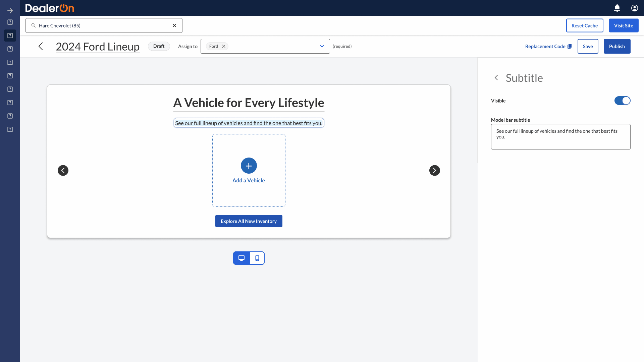This screenshot has width=644, height=362.
Task: Click the plus icon to add vehicle
Action: [249, 166]
